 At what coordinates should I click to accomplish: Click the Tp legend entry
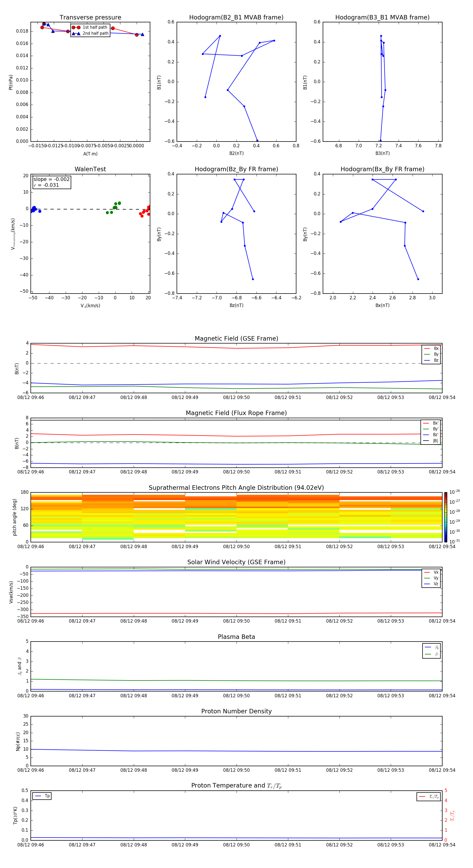click(42, 796)
